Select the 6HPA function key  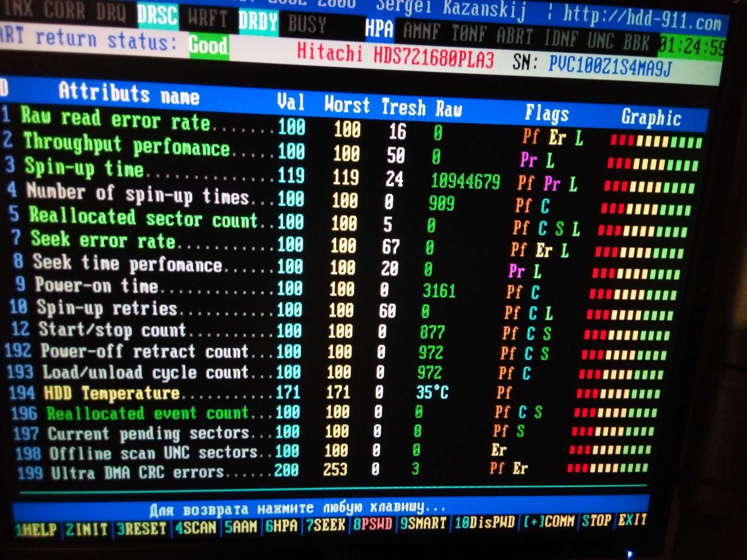coord(281,526)
